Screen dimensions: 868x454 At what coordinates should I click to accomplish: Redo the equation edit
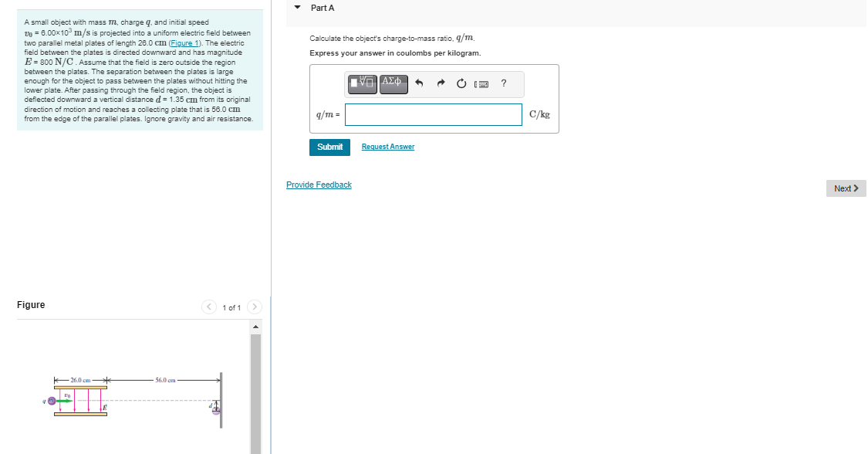point(440,83)
